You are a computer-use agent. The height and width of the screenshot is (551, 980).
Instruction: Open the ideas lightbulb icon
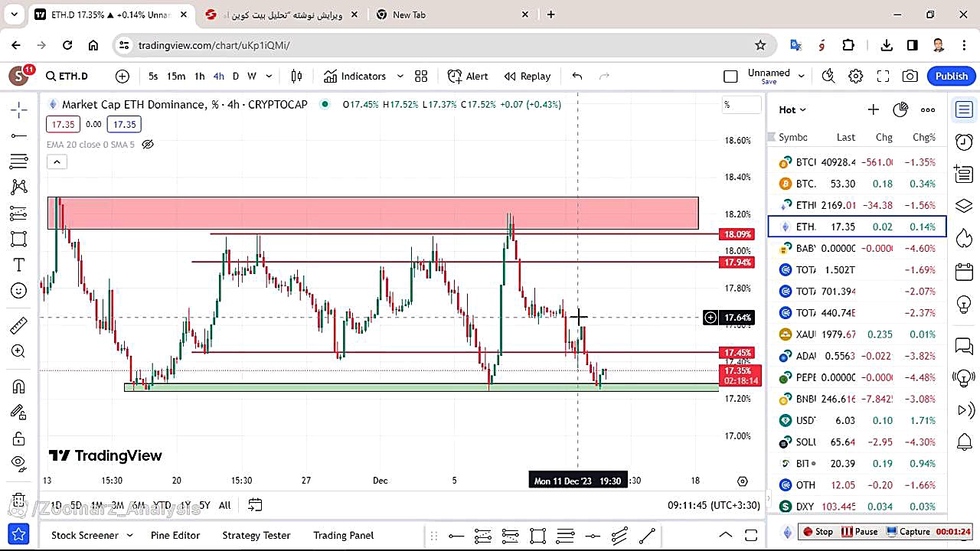pos(964,304)
